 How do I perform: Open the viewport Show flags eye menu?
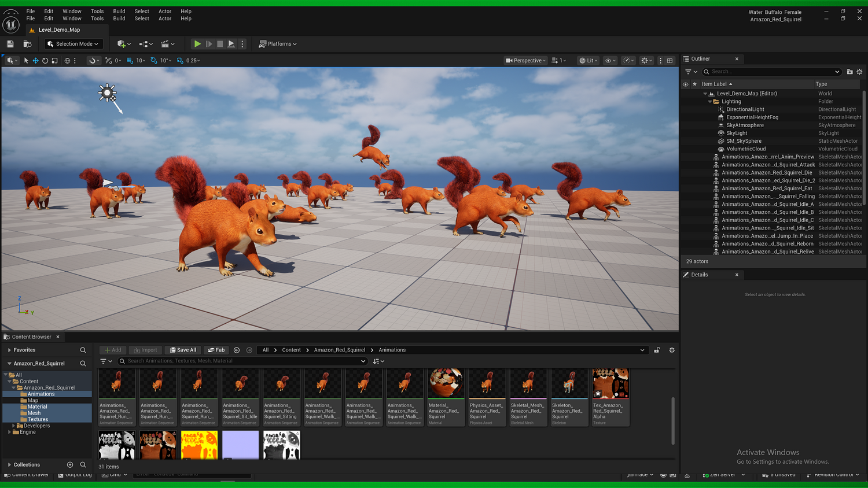coord(609,61)
